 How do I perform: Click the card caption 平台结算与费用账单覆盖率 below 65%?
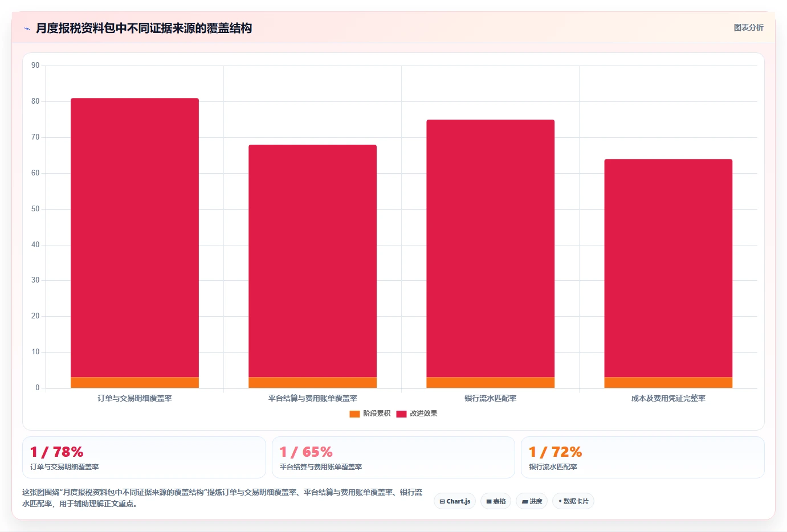(x=320, y=467)
